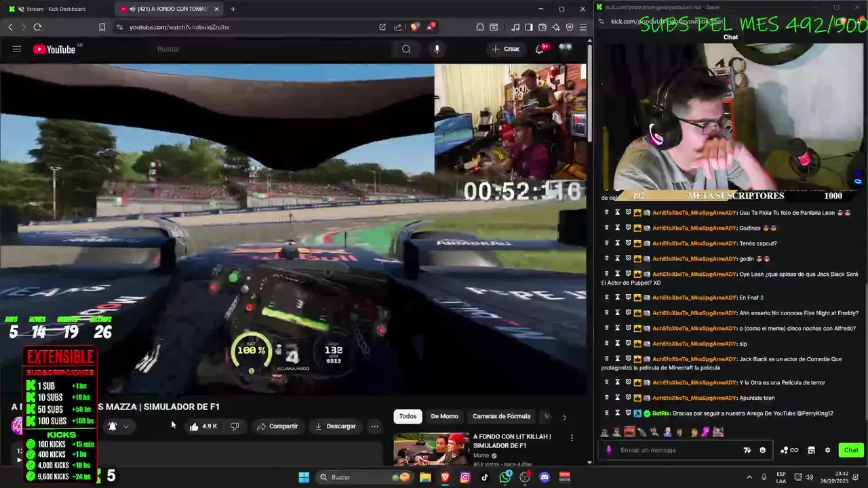Like the video with 4.9 K likes

(203, 426)
